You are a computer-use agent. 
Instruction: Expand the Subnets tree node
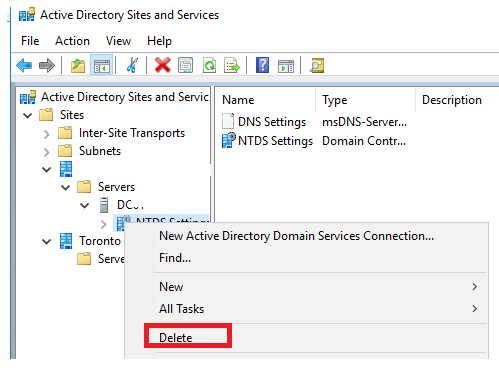coord(47,152)
